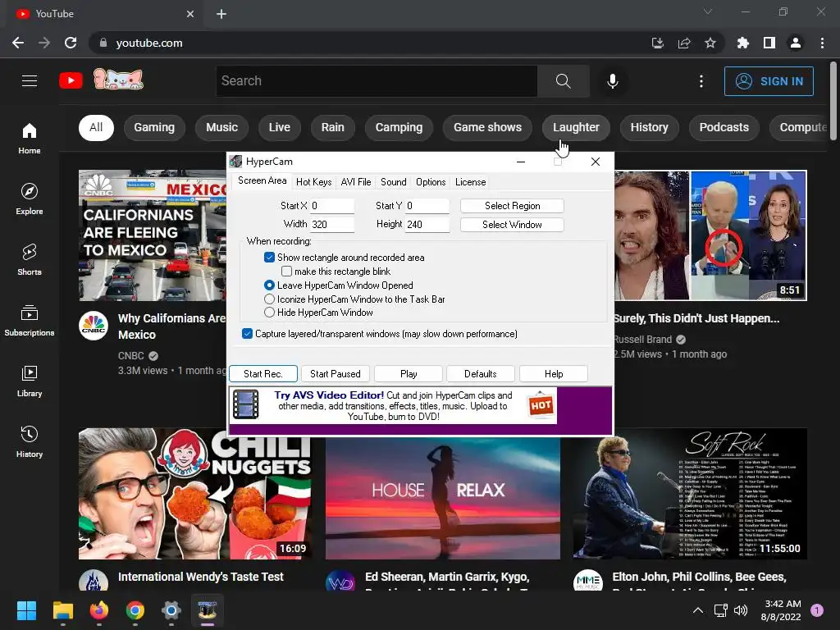Viewport: 840px width, 630px height.
Task: Select Leave HyperCam Window Opened
Action: (x=269, y=285)
